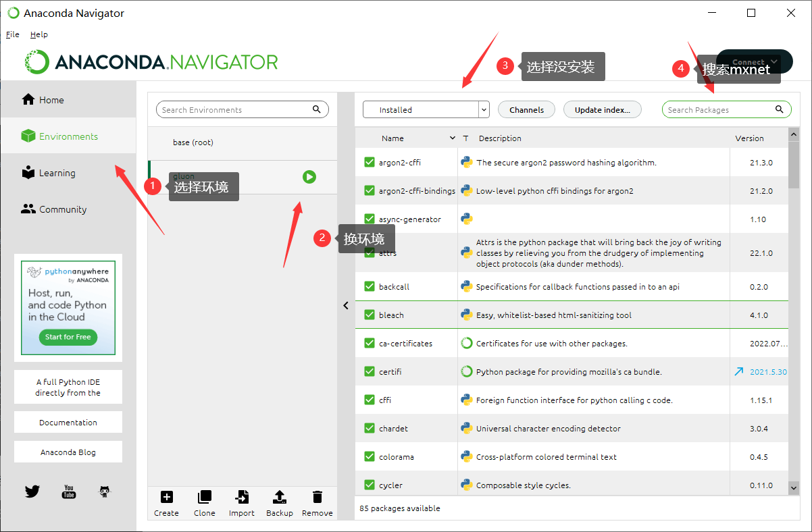Click the Import environment icon
This screenshot has width=812, height=532.
pyautogui.click(x=241, y=498)
